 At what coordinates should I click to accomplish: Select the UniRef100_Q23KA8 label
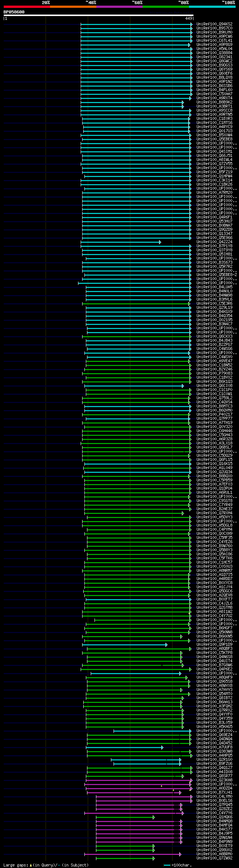coord(214,780)
